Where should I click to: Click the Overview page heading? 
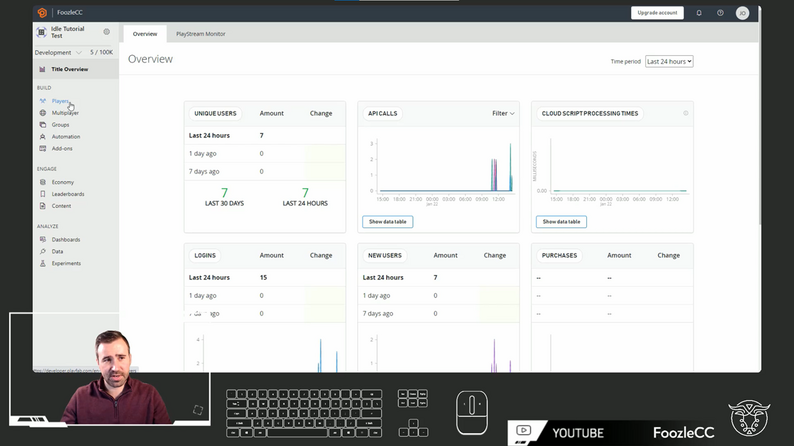[x=150, y=59]
